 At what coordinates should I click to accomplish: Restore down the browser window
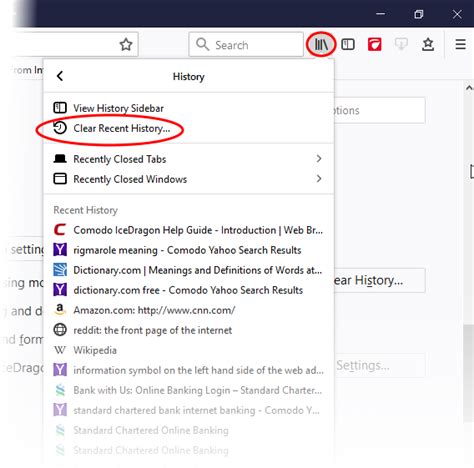[419, 14]
